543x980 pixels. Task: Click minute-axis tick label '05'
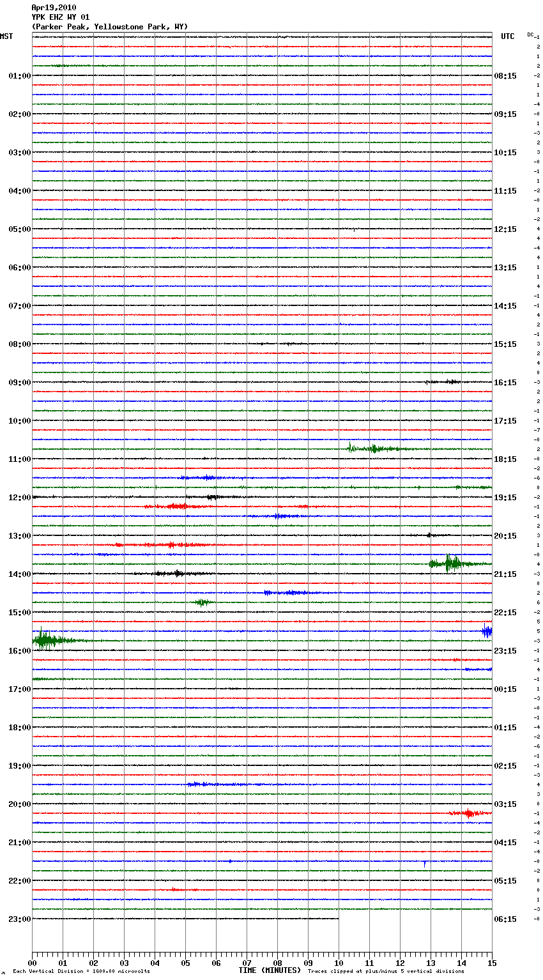click(x=185, y=963)
